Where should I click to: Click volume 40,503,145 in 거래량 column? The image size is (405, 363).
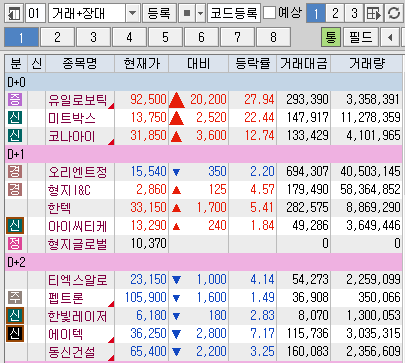pyautogui.click(x=370, y=172)
